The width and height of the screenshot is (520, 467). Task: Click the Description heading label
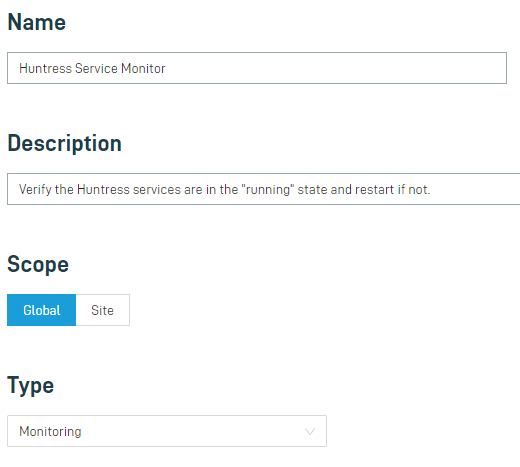pos(65,143)
